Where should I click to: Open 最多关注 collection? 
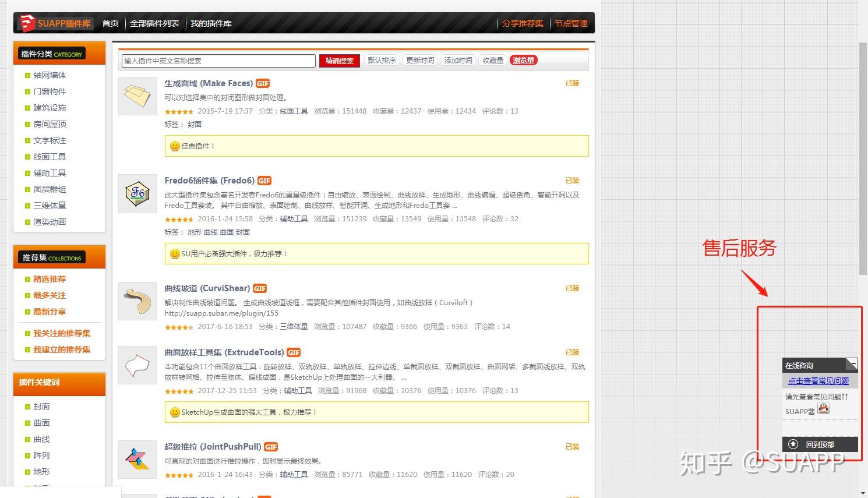point(50,295)
